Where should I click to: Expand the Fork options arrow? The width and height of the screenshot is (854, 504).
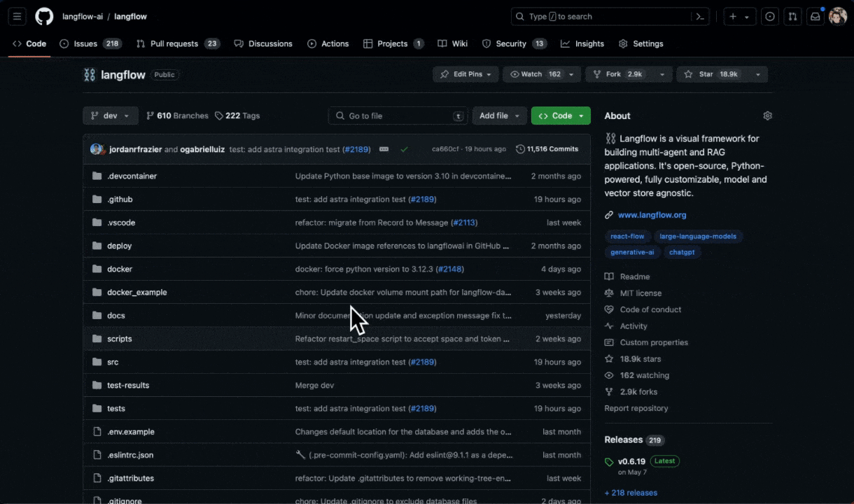tap(661, 74)
